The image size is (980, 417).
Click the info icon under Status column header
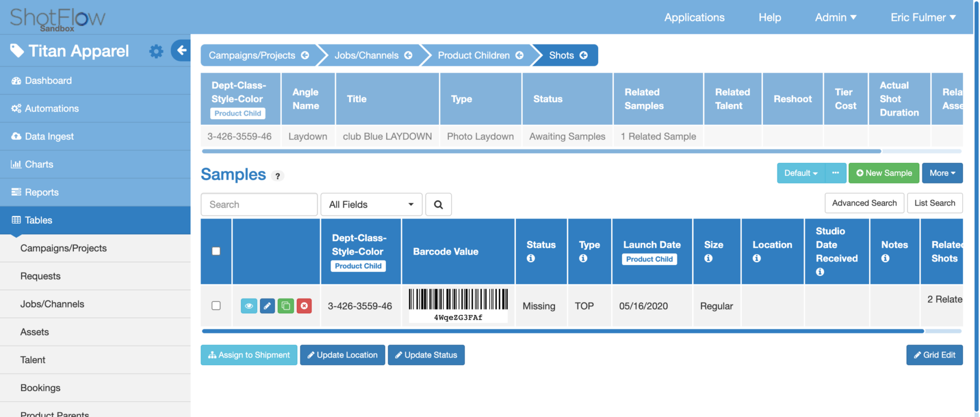531,259
